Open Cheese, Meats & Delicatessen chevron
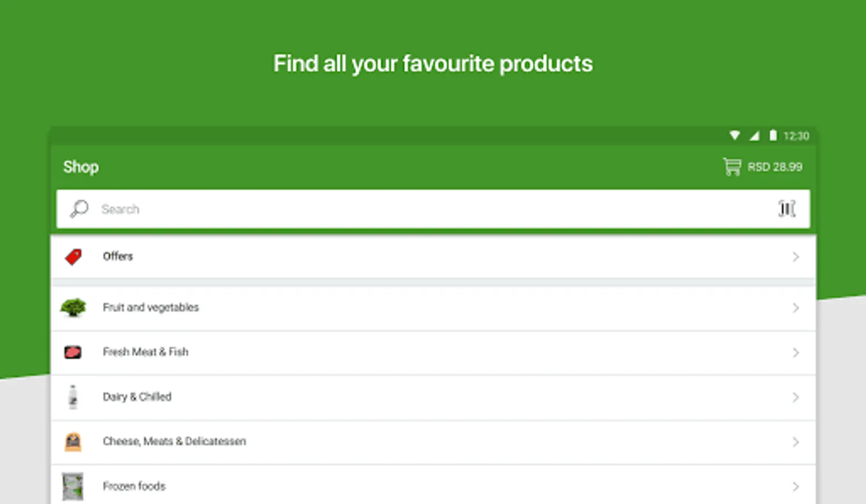 (795, 442)
